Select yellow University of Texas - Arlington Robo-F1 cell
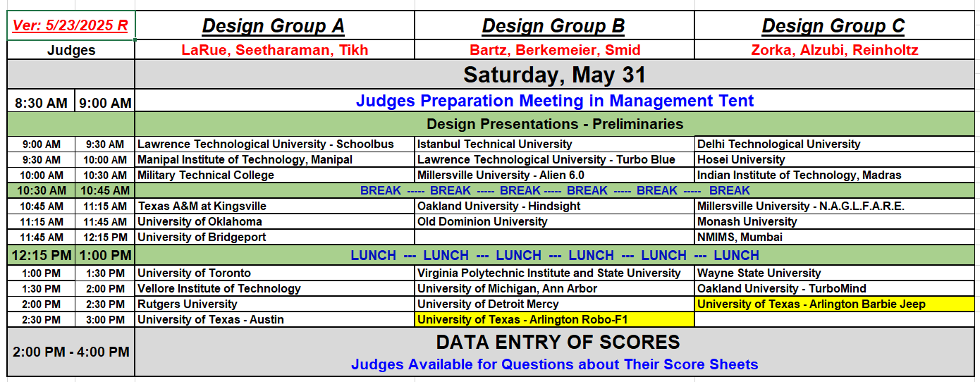 click(554, 319)
